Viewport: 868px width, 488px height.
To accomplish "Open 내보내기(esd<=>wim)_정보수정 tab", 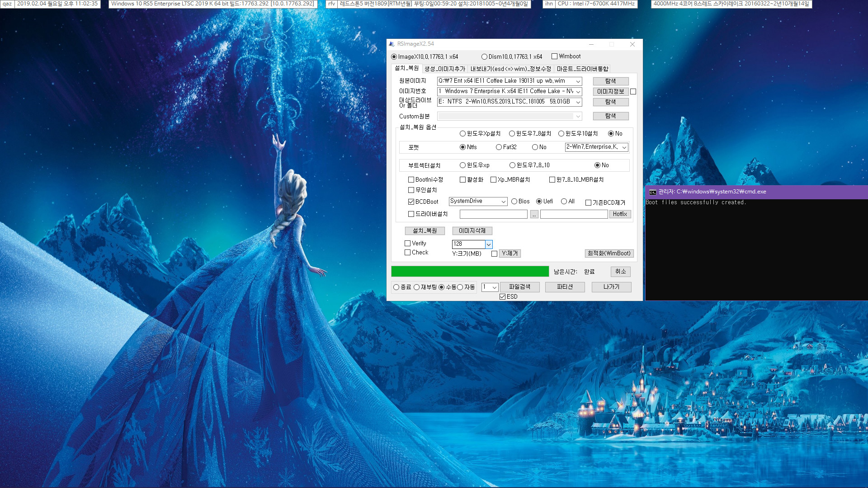I will click(511, 69).
